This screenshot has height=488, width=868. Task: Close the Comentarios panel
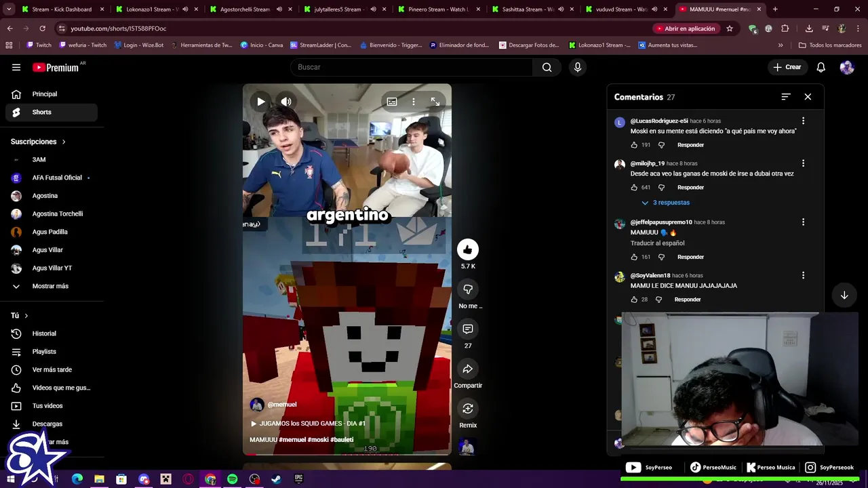(808, 97)
